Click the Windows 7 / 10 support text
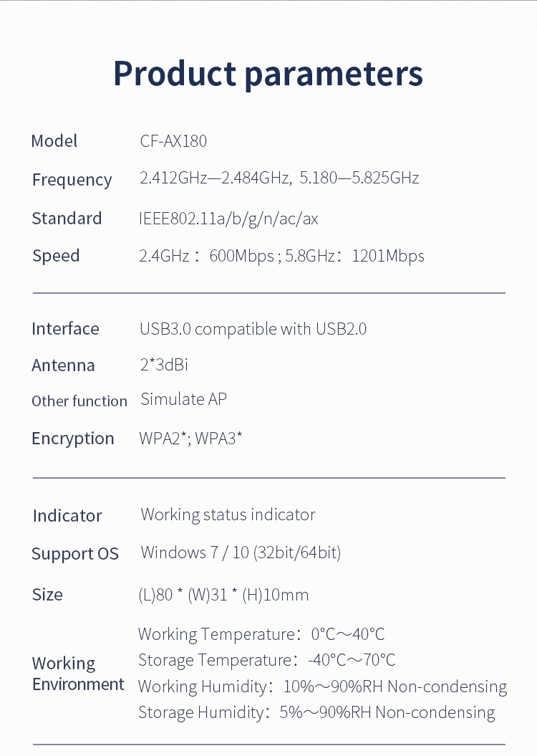The height and width of the screenshot is (756, 537). pyautogui.click(x=241, y=552)
